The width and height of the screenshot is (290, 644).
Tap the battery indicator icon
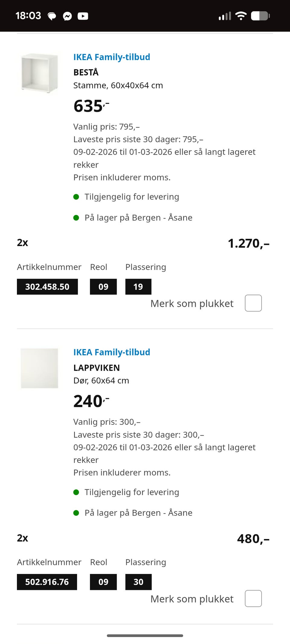coord(260,16)
